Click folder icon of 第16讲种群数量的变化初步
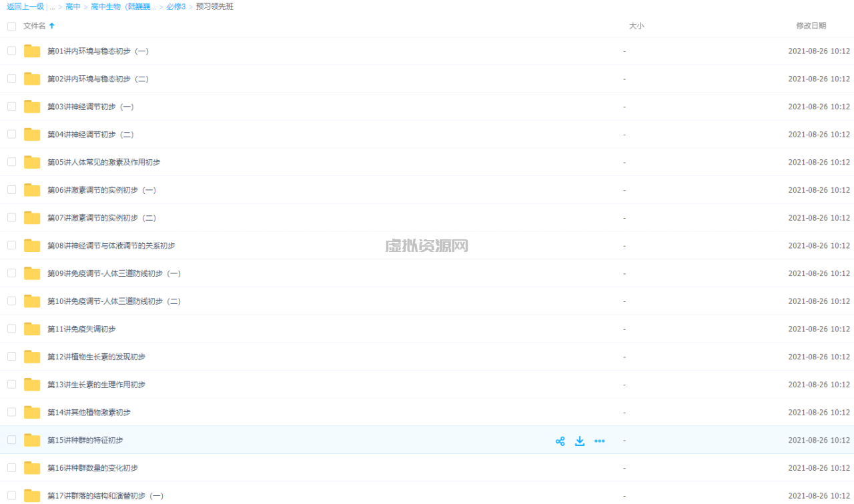This screenshot has width=854, height=504. tap(32, 468)
